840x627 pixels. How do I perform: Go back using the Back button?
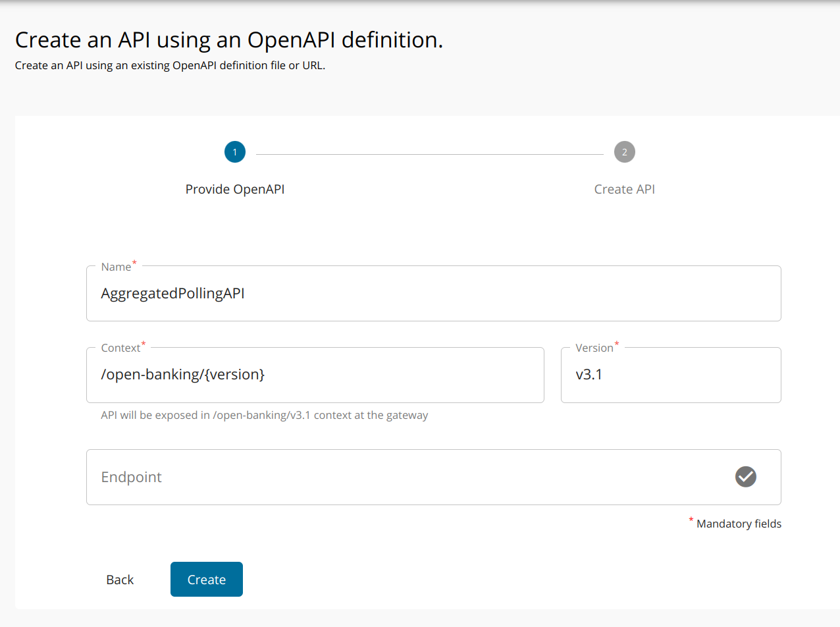[x=120, y=580]
